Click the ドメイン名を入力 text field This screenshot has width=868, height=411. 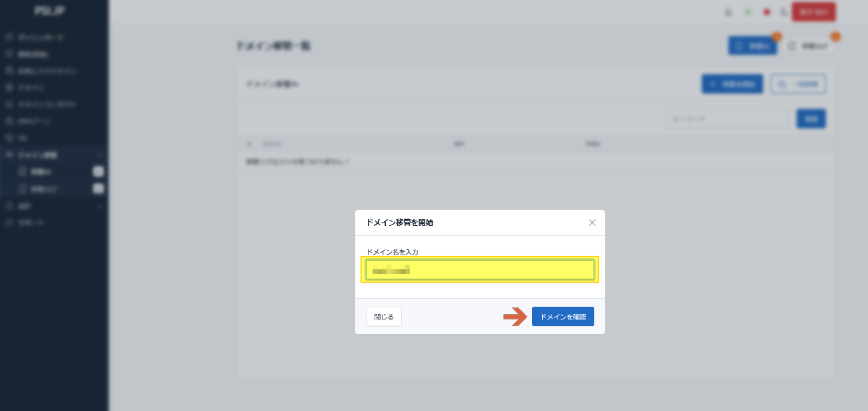click(479, 270)
